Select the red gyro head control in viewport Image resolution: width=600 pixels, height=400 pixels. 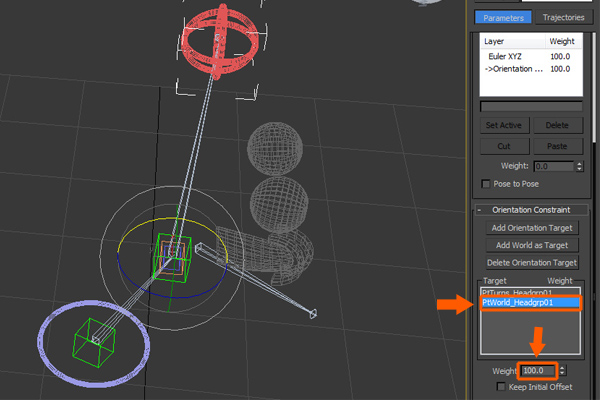[x=221, y=40]
